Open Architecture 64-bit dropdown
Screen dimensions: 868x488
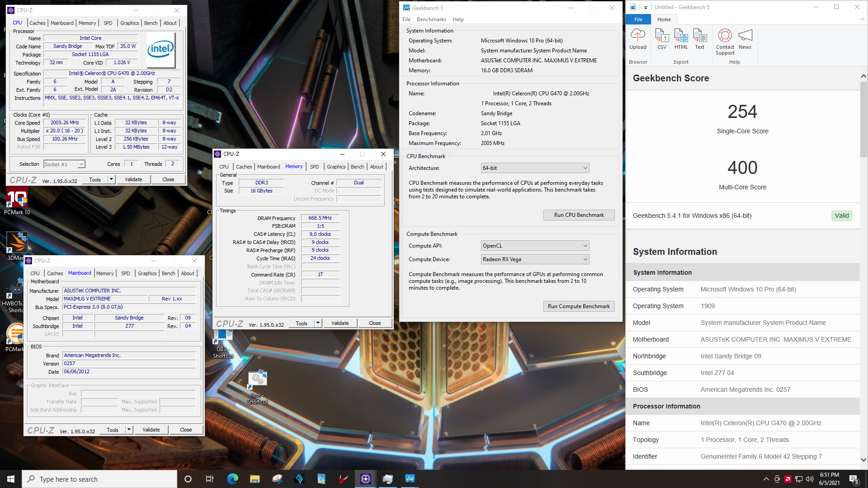click(535, 168)
